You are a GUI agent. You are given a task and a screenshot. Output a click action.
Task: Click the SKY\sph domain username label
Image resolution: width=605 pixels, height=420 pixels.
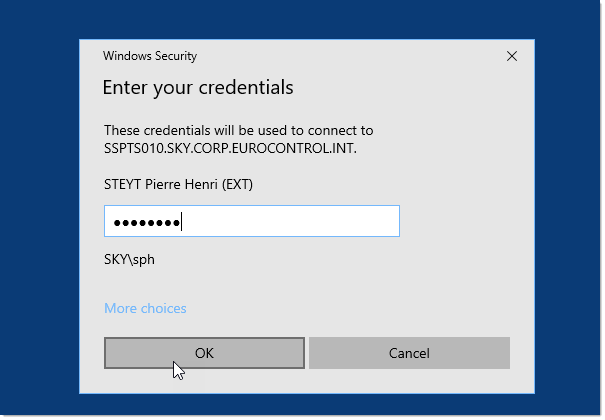point(129,260)
